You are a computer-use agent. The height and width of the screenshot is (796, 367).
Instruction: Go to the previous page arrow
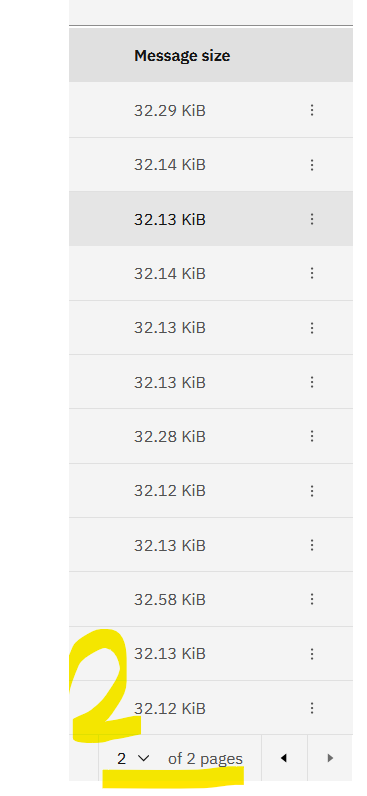point(284,758)
